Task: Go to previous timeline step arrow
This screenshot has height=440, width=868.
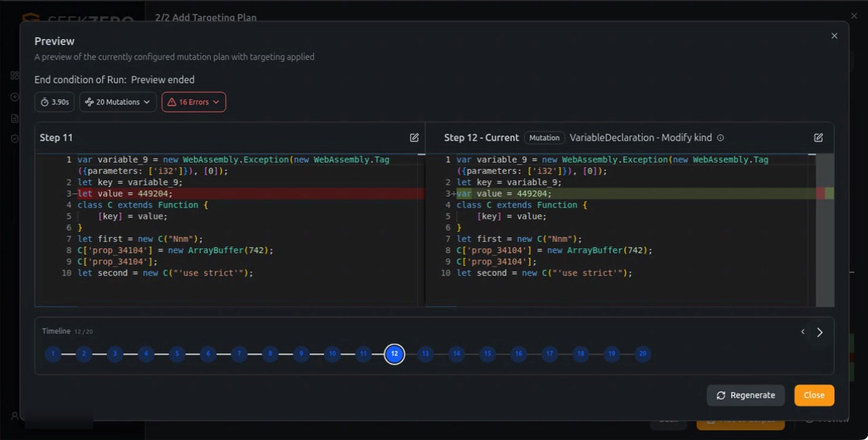Action: pos(803,332)
